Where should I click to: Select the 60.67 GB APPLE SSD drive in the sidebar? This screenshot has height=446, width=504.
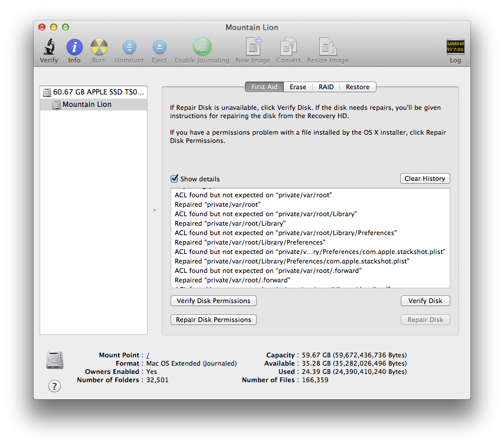click(x=93, y=92)
